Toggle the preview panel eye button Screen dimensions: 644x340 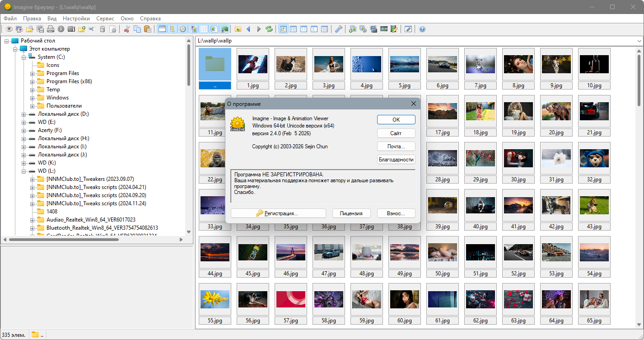[x=193, y=29]
